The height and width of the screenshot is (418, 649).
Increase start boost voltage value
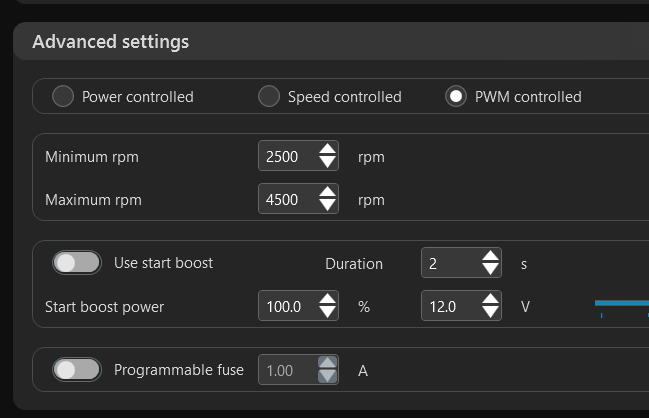[x=490, y=300]
